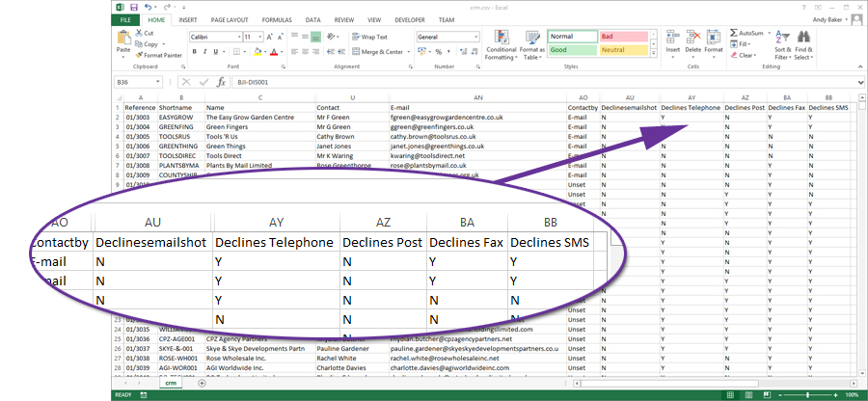The image size is (868, 401).
Task: Click Merge & Center button
Action: pyautogui.click(x=378, y=52)
